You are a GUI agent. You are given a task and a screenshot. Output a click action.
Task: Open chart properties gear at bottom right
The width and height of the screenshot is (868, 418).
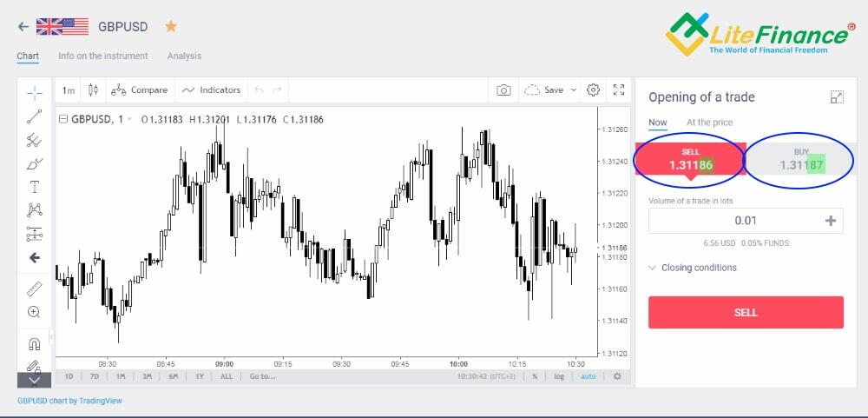(x=618, y=376)
